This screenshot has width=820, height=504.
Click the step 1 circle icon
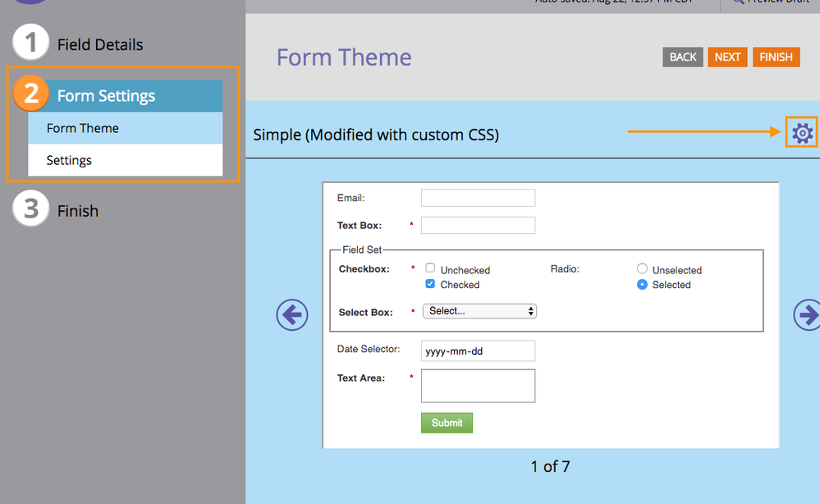[x=31, y=44]
